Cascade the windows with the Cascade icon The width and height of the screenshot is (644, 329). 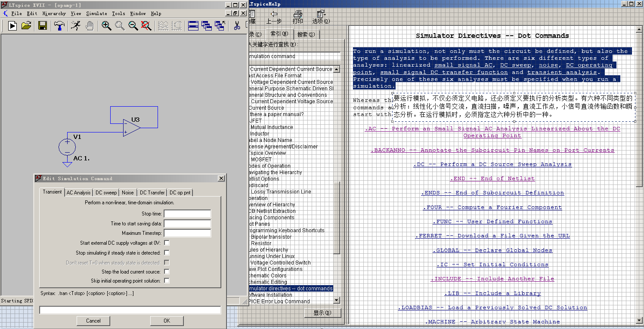click(207, 26)
